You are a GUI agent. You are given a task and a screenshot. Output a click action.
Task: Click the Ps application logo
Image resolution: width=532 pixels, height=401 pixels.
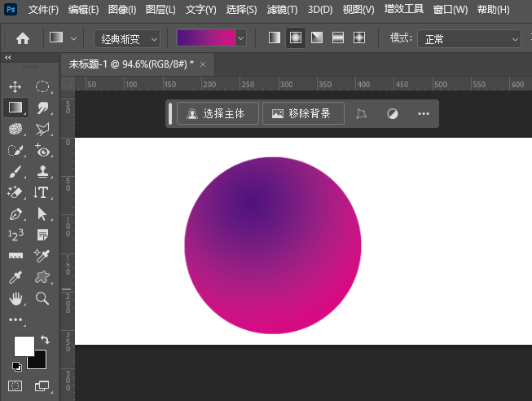[11, 10]
